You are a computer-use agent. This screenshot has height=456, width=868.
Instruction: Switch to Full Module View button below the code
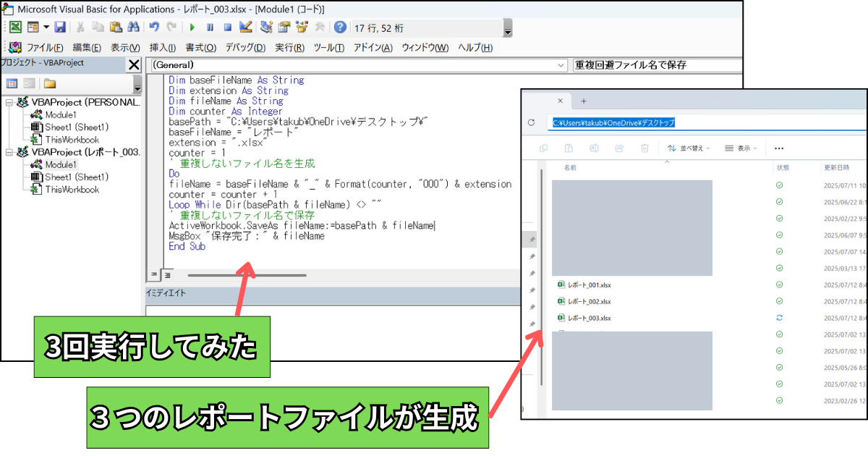click(x=166, y=275)
